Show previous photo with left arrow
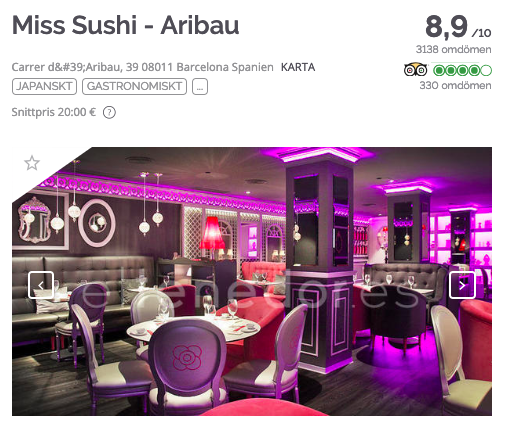The height and width of the screenshot is (429, 506). pyautogui.click(x=41, y=285)
